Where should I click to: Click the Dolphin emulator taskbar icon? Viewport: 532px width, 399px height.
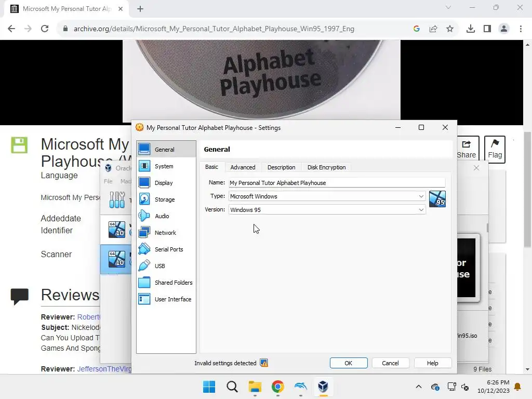click(301, 387)
